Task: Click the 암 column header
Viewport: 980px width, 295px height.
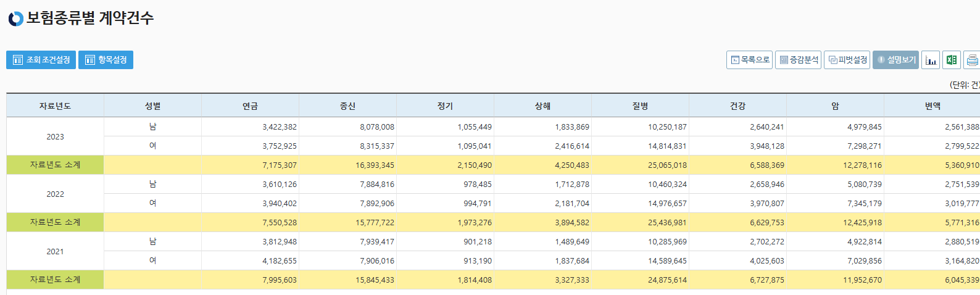Action: pyautogui.click(x=835, y=106)
